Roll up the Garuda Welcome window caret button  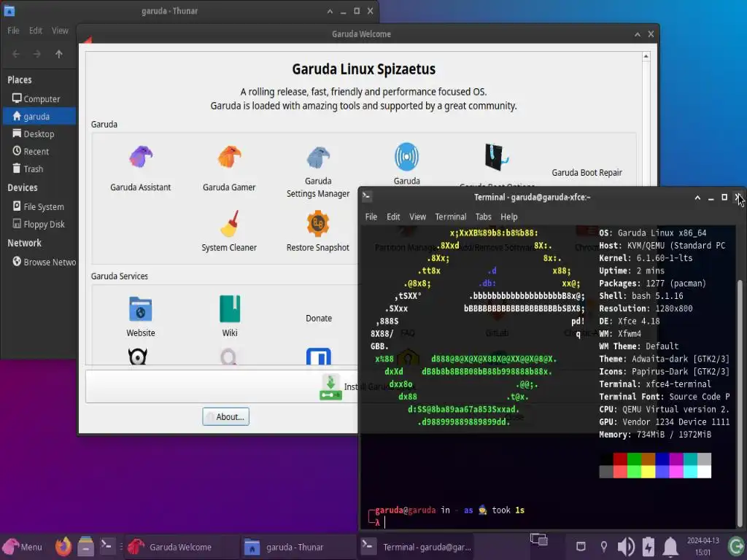[638, 34]
